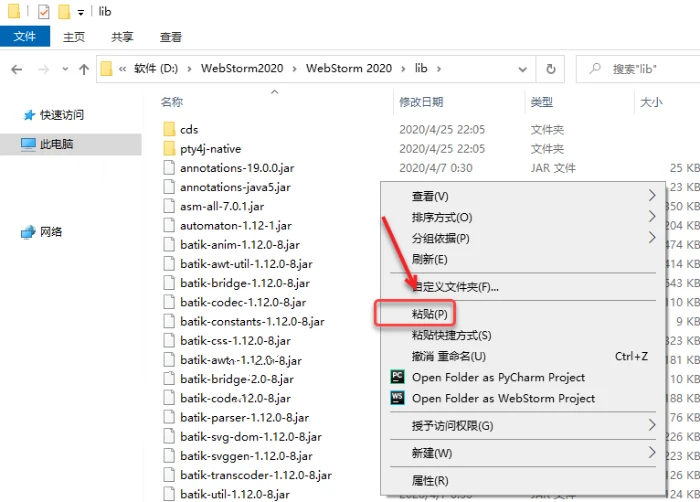Click the This PC icon in sidebar
700x502 pixels.
(x=29, y=144)
